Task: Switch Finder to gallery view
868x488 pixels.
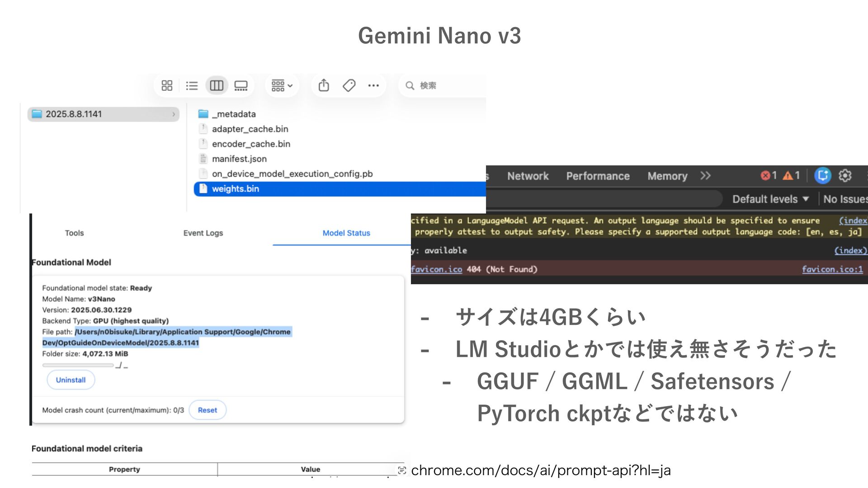Action: 241,85
